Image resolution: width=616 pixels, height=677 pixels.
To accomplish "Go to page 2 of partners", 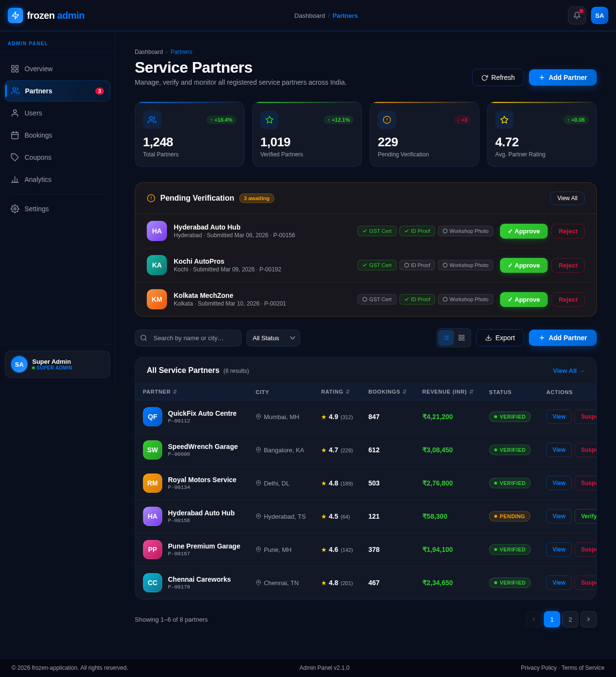I will coord(570,619).
